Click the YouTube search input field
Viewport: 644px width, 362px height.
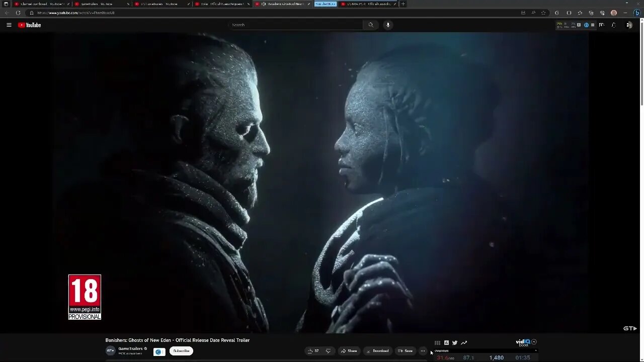296,25
